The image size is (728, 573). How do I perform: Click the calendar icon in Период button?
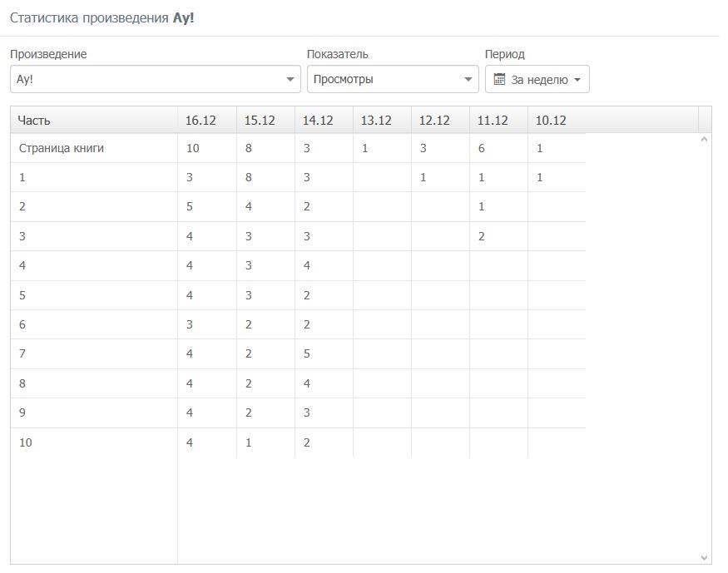tap(499, 80)
